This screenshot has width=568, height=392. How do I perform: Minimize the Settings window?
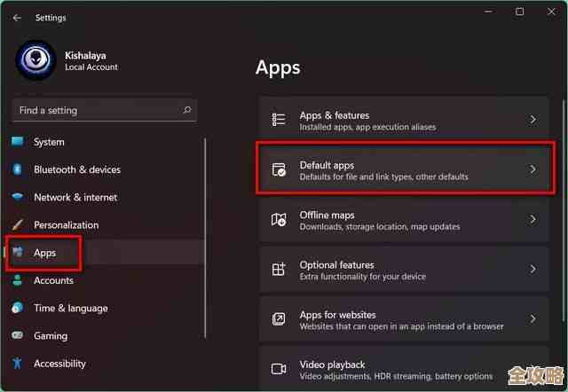coord(488,12)
